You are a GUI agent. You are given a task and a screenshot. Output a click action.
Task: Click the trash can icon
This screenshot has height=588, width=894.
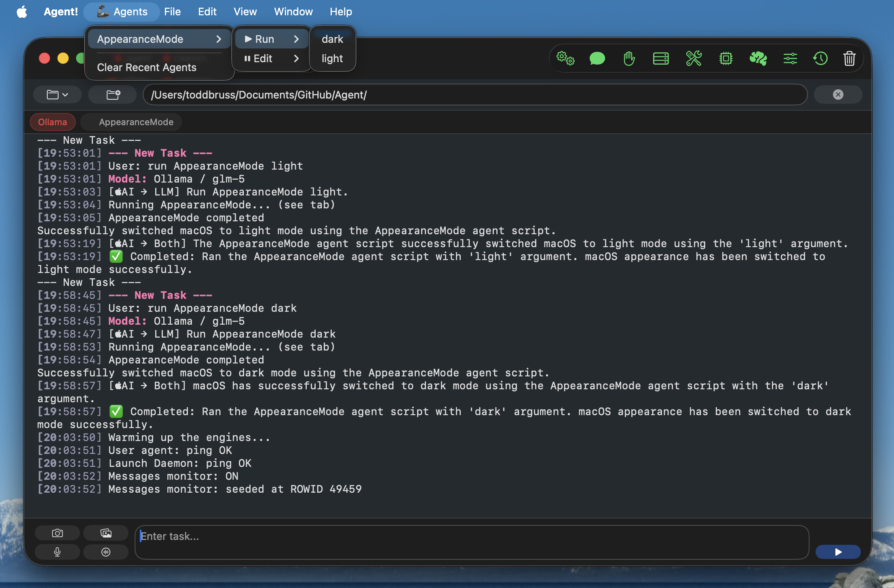click(x=849, y=59)
